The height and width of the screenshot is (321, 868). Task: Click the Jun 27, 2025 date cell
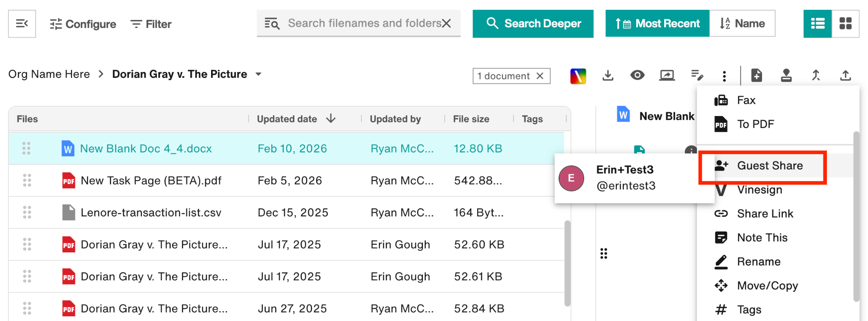(292, 309)
